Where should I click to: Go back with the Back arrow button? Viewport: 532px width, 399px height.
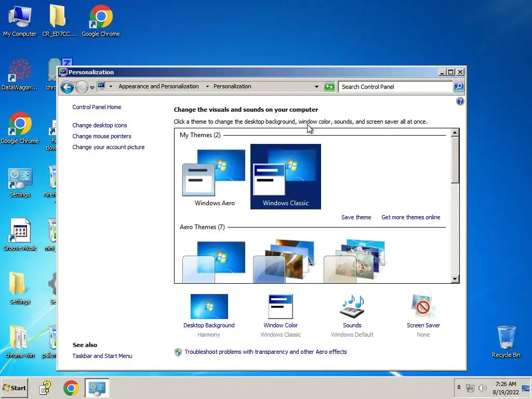coord(67,87)
